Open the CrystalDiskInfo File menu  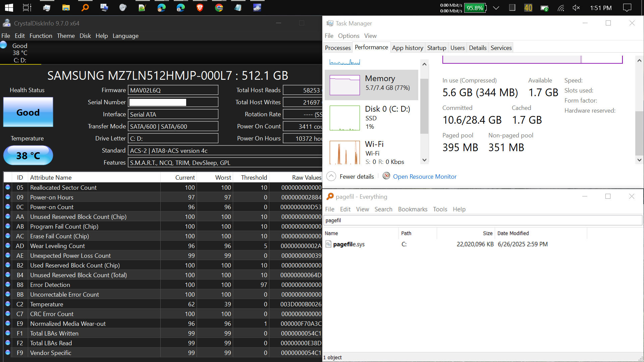6,36
